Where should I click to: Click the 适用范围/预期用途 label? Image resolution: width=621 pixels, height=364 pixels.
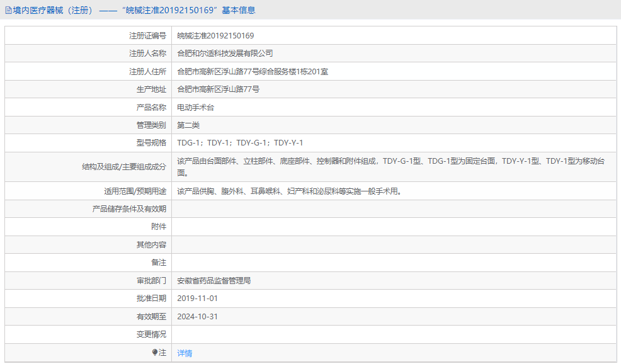pyautogui.click(x=135, y=191)
